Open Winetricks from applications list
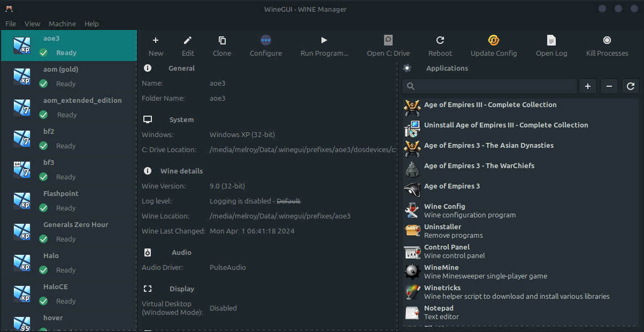Image resolution: width=644 pixels, height=332 pixels. tap(442, 288)
